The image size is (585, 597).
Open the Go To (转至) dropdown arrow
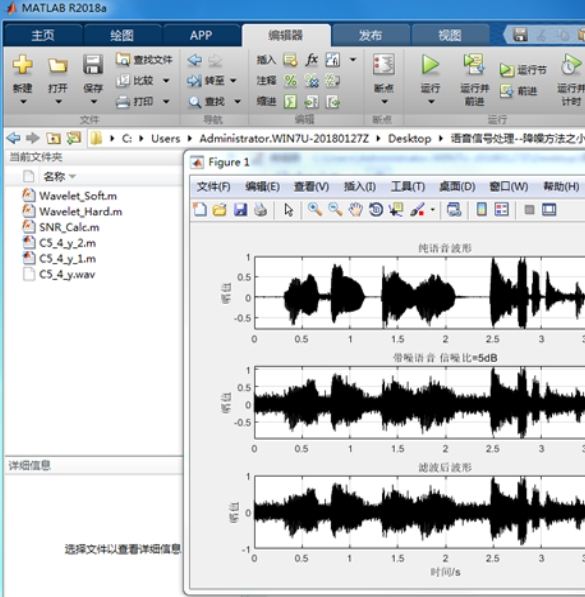coord(233,80)
